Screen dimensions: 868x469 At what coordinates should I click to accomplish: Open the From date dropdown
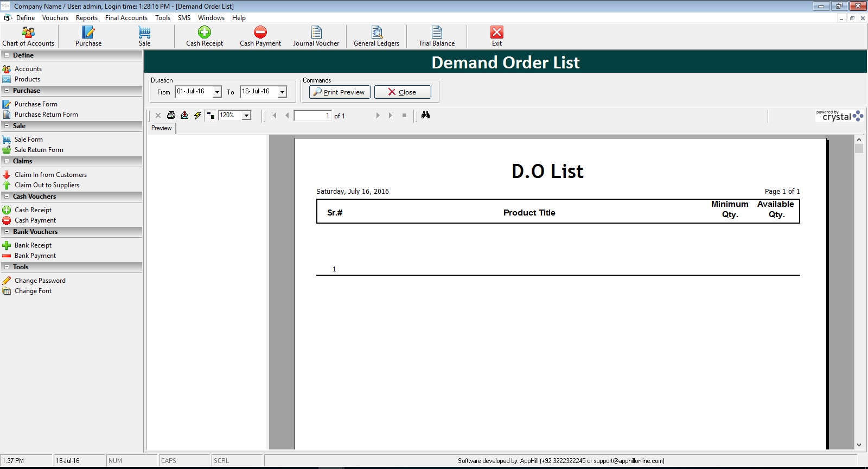click(217, 92)
